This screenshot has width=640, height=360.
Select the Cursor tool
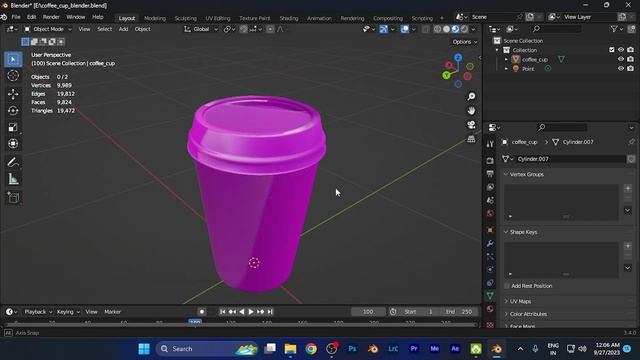click(x=13, y=76)
